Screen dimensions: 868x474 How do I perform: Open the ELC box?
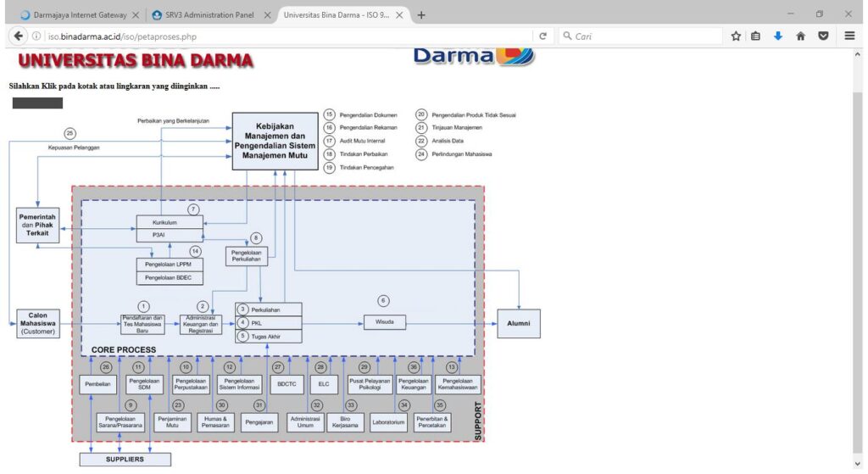(x=324, y=384)
